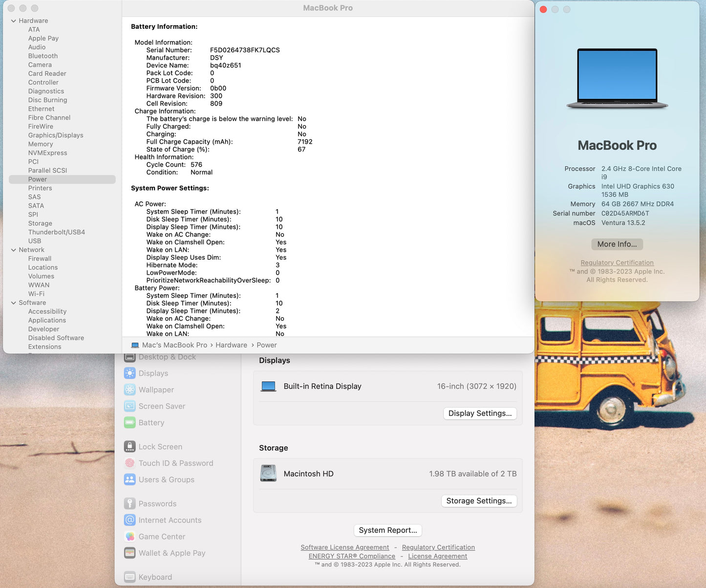
Task: Open Touch ID & Password icon
Action: [129, 463]
